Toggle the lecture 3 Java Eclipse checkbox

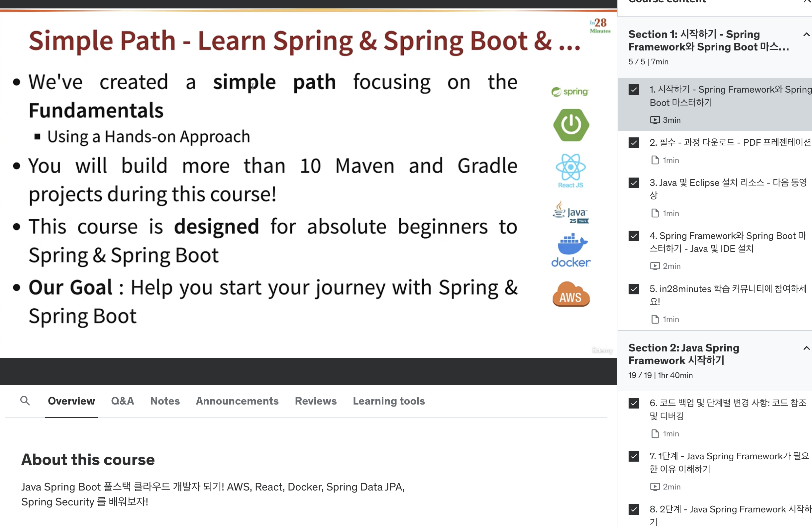pyautogui.click(x=634, y=183)
